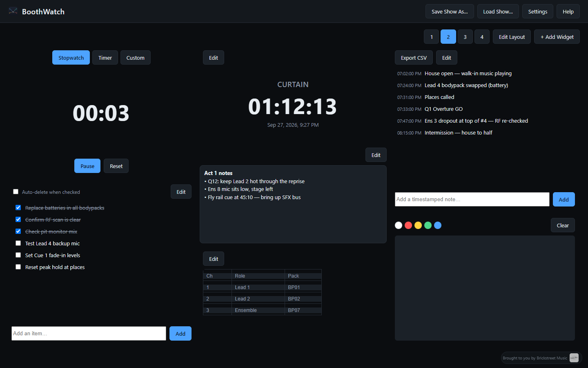Viewport: 588px width, 368px height.
Task: Switch to Timer mode
Action: pos(105,58)
